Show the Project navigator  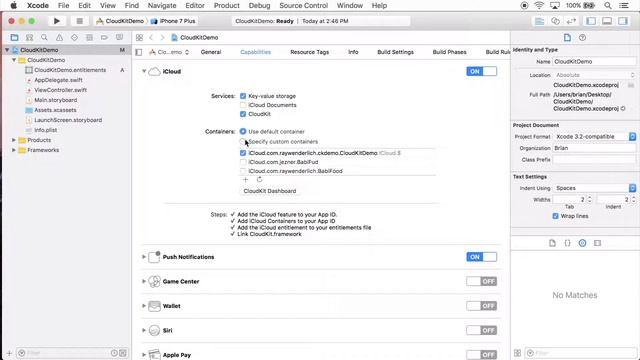point(14,38)
